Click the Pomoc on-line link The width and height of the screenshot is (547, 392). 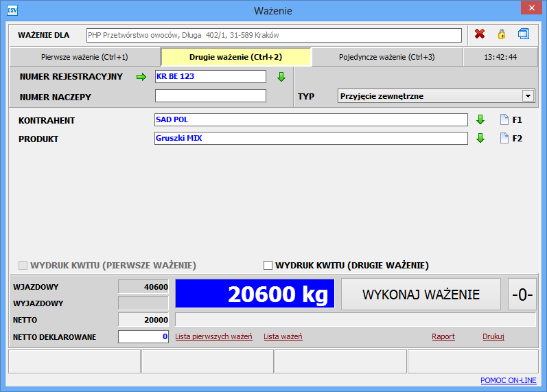tap(509, 380)
